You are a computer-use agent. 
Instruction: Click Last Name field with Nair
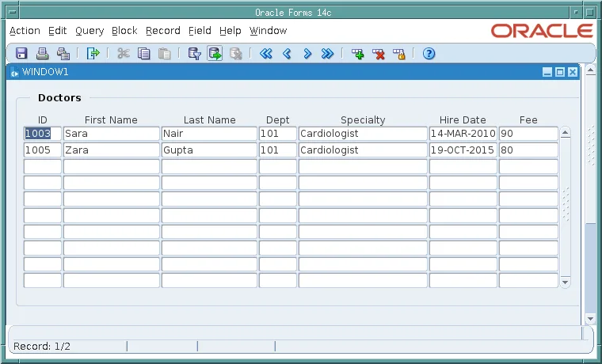click(209, 134)
